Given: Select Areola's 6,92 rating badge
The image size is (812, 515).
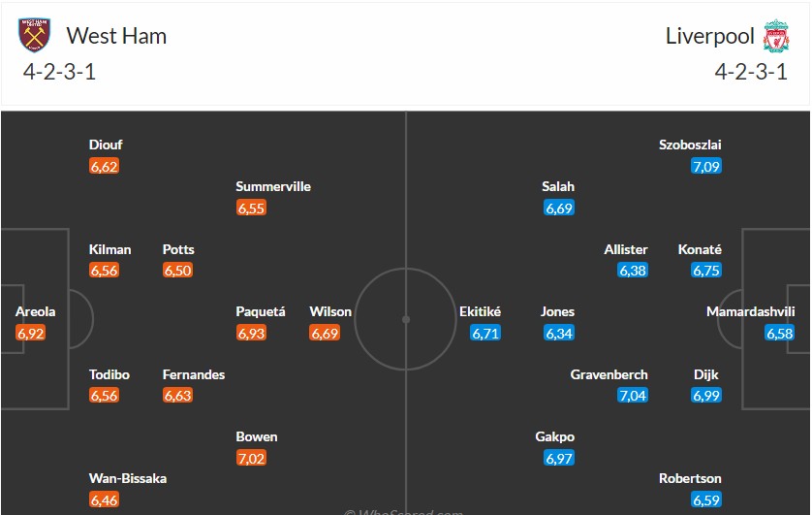Looking at the screenshot, I should coord(31,333).
